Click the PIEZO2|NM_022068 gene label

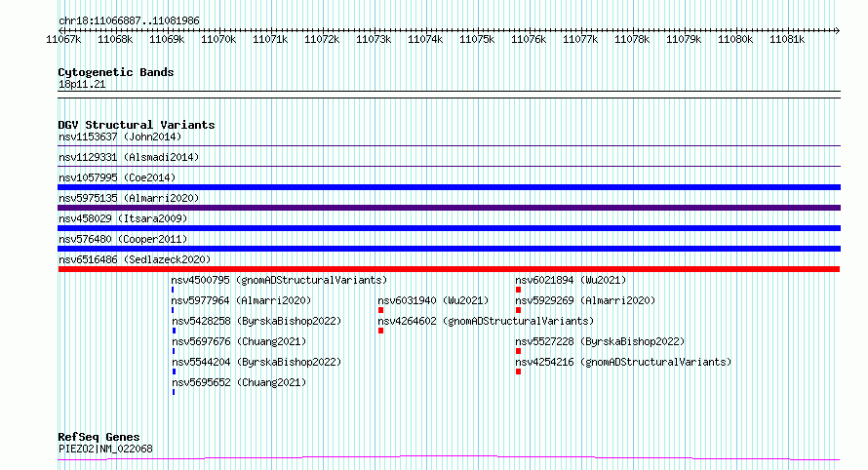click(105, 449)
